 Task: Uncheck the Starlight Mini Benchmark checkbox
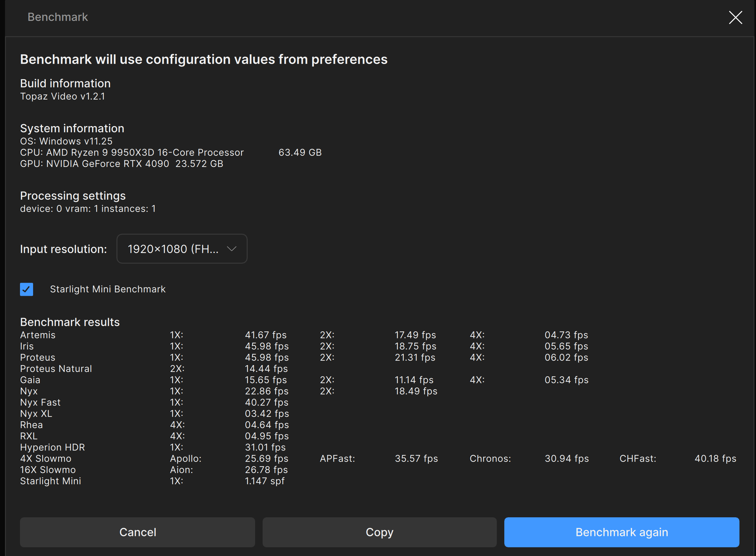pos(27,289)
